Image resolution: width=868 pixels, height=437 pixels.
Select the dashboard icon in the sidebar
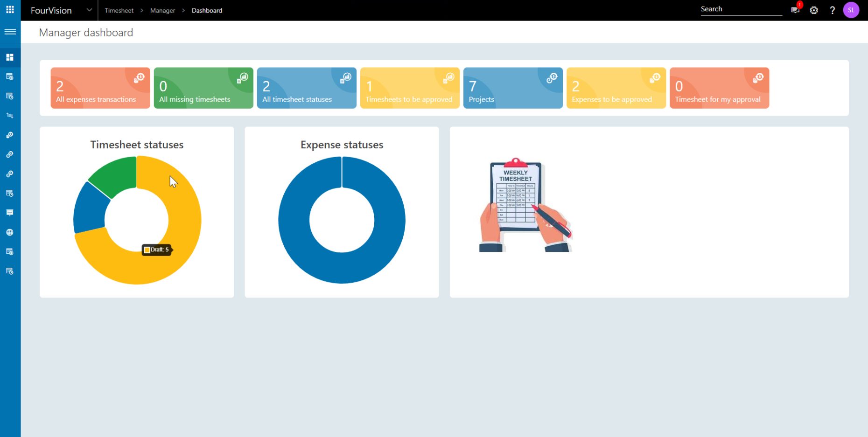pos(10,57)
